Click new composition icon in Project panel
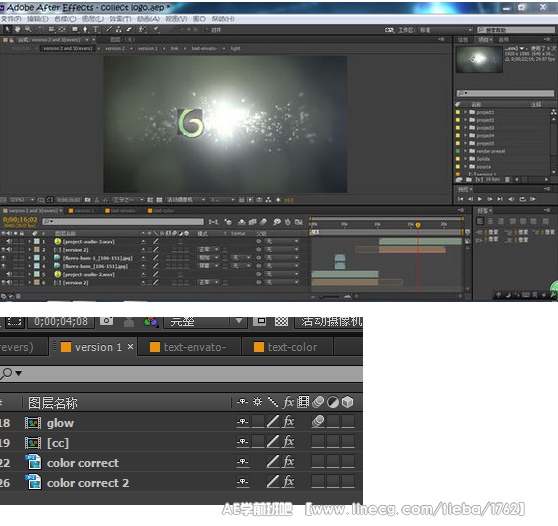Viewport: 558px width, 526px height. pos(480,180)
